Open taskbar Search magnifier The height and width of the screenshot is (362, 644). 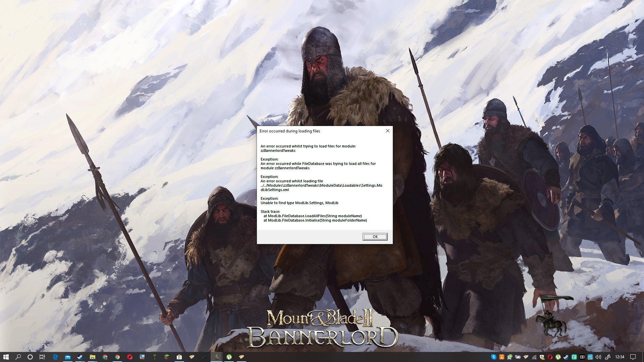pos(18,357)
